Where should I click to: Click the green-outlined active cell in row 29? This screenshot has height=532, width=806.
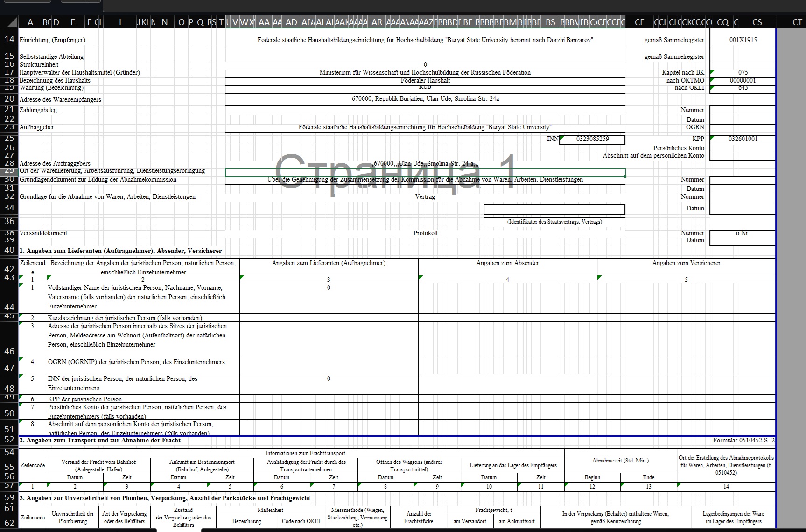[x=425, y=173]
